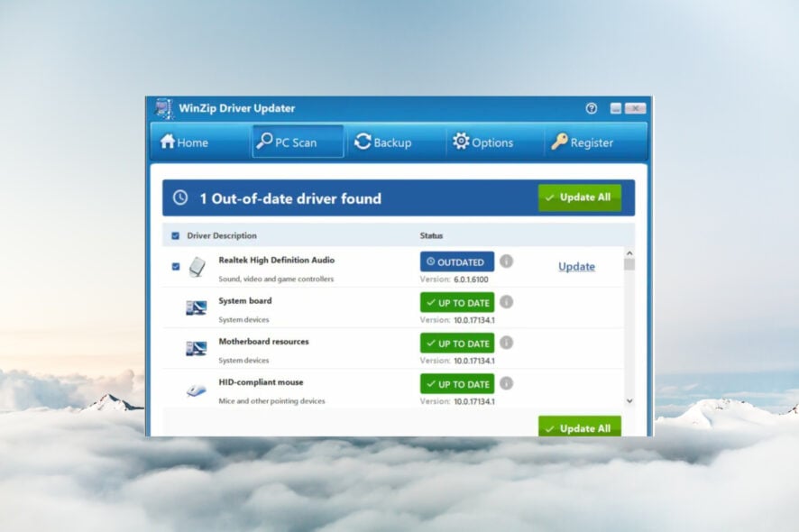Select the HID-compliant mouse row title
Viewport: 799px width, 532px height.
[x=261, y=382]
